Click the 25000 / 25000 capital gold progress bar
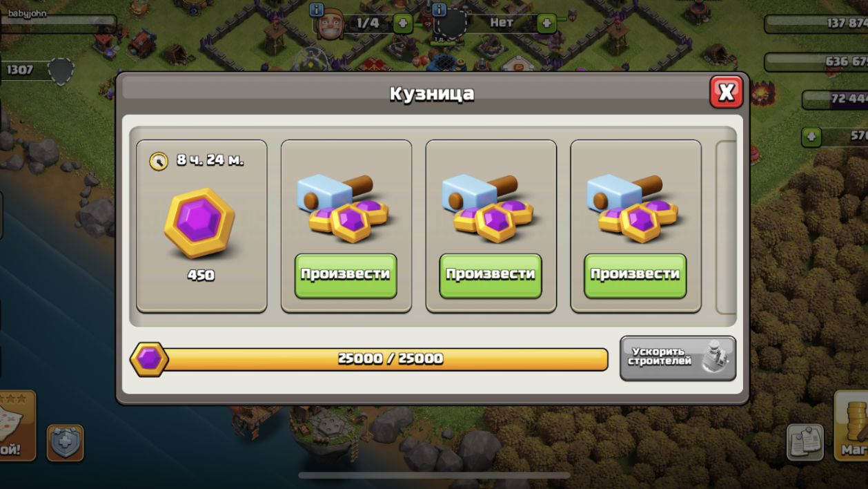Viewport: 868px width, 489px height. click(386, 359)
